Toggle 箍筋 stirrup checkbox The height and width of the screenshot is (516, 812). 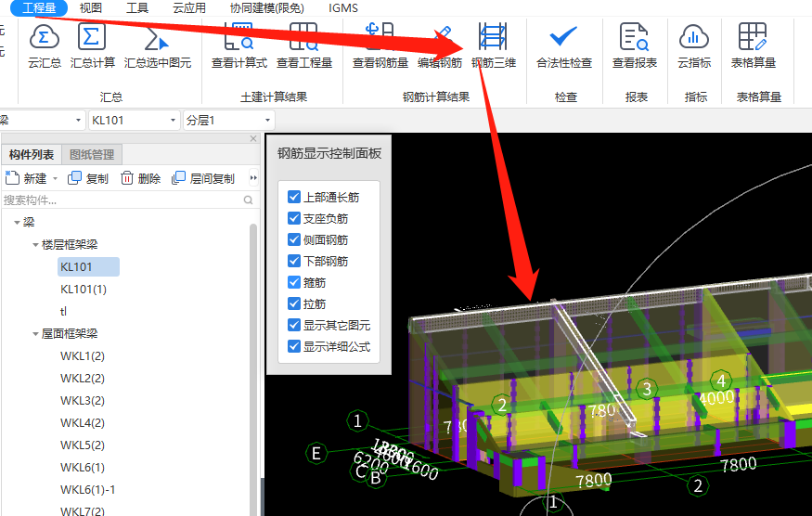293,282
